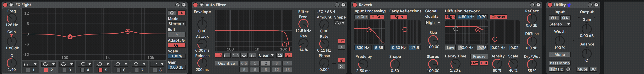644x74 pixels.
Task: Toggle Utility Bass Mono button
Action: point(559,63)
